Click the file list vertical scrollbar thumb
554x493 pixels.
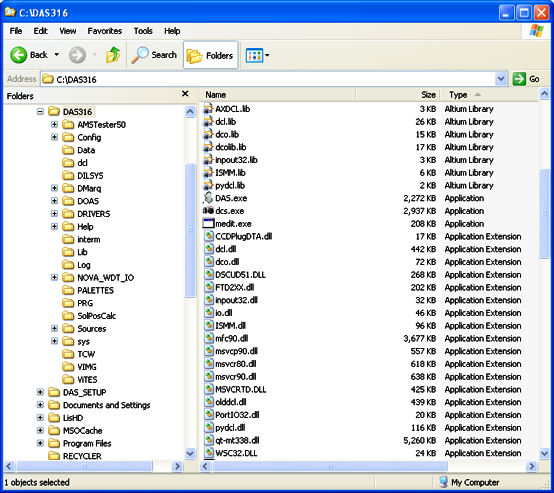tap(544, 214)
